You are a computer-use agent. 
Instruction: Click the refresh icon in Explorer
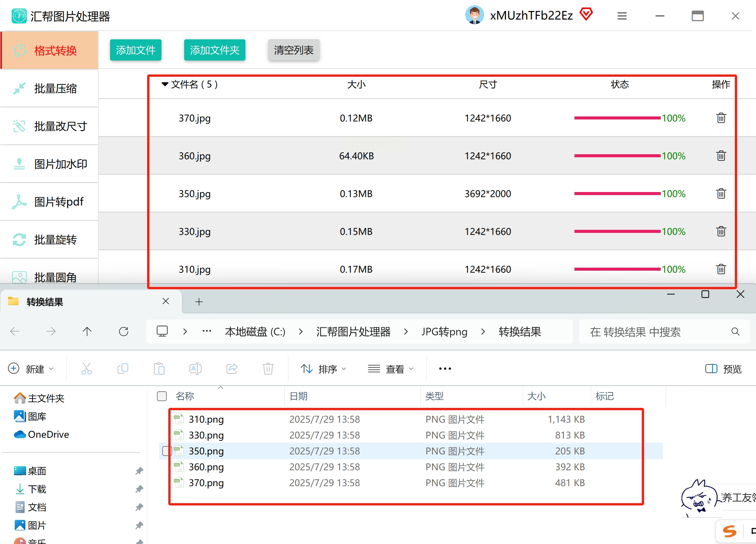124,332
